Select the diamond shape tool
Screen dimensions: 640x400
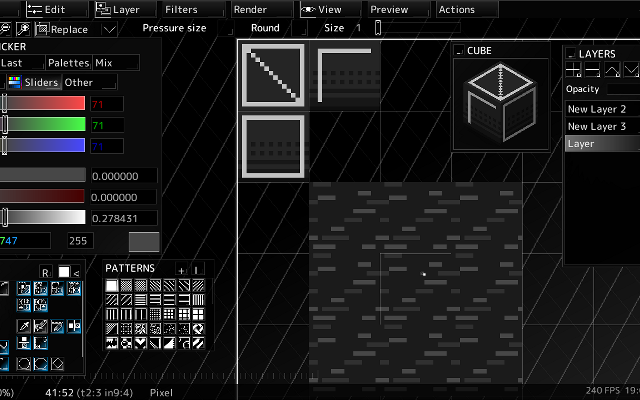point(58,364)
